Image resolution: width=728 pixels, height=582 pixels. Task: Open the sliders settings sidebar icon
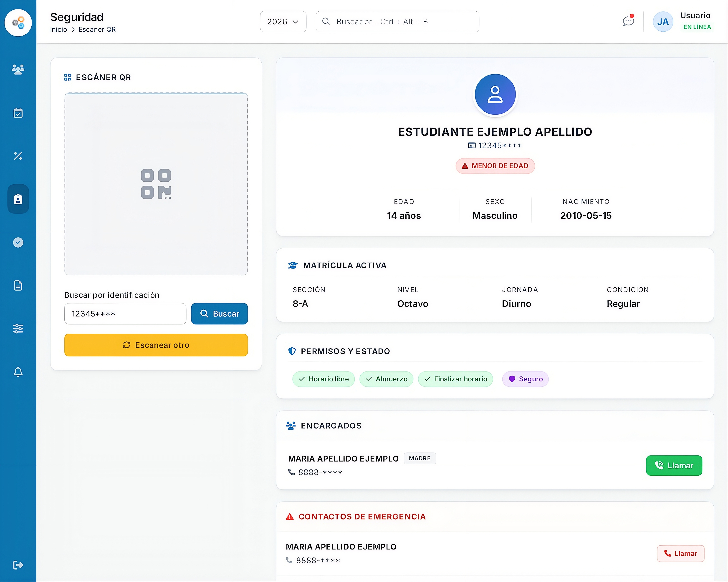coord(18,329)
